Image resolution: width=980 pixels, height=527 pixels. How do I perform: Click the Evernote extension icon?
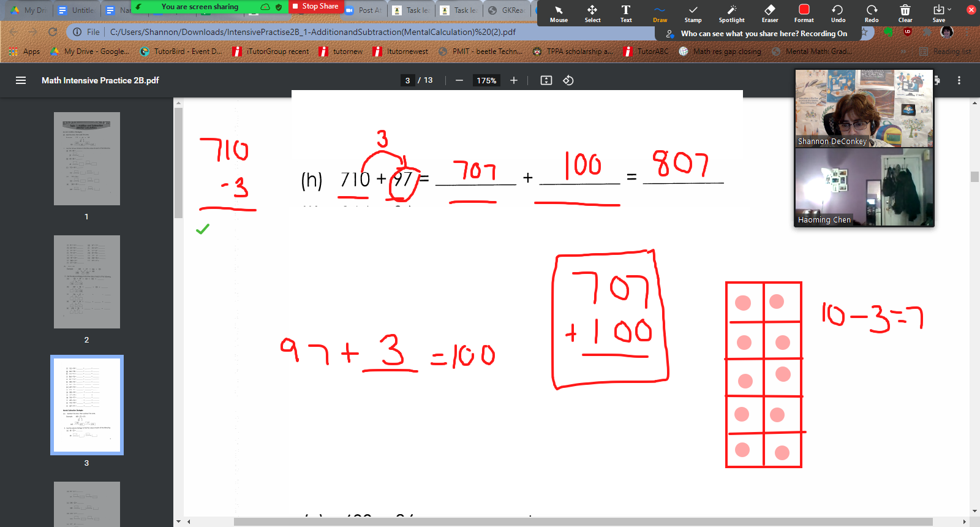[x=888, y=32]
